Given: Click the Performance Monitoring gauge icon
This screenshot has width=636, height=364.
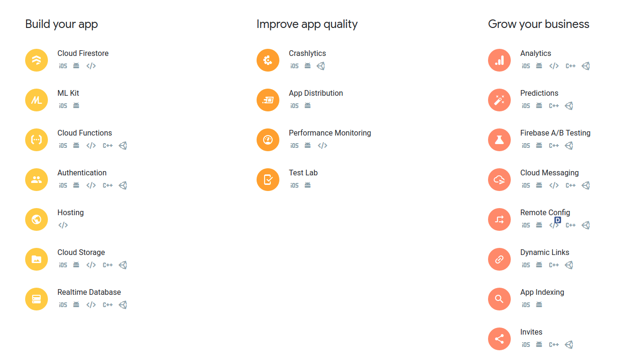Looking at the screenshot, I should tap(268, 140).
